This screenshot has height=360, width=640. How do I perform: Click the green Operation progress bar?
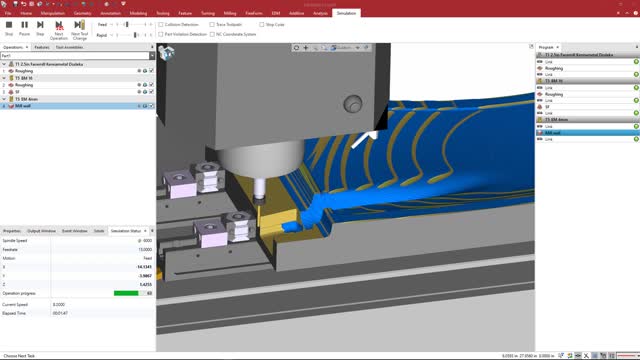point(126,293)
